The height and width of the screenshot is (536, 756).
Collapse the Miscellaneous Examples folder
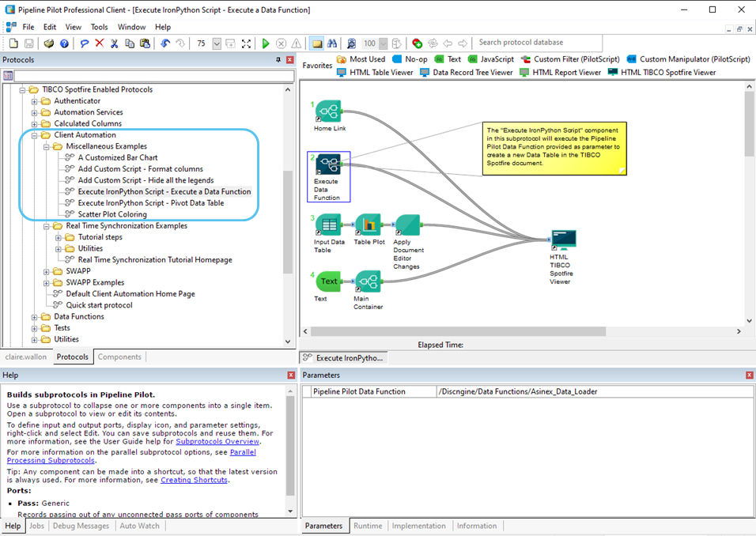tap(47, 146)
